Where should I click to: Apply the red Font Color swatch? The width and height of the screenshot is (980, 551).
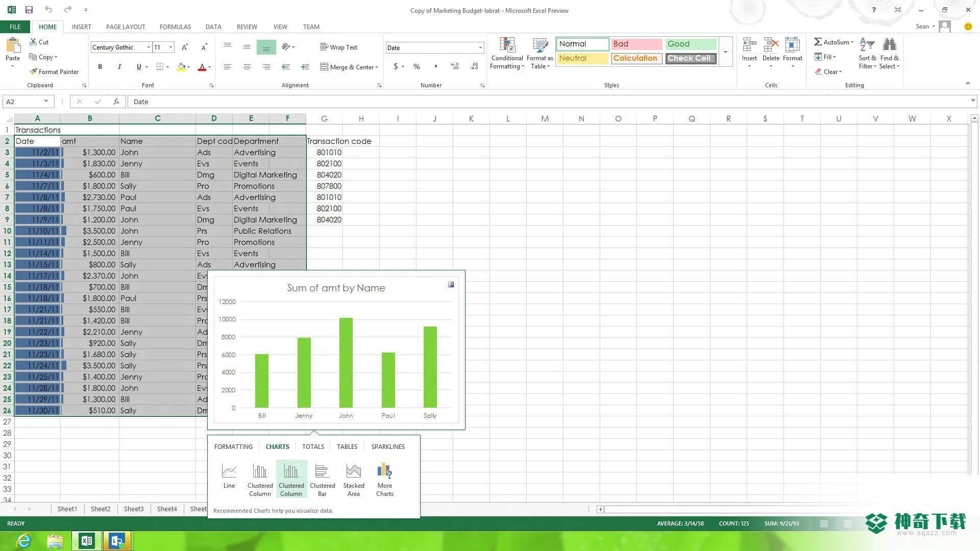tap(202, 67)
